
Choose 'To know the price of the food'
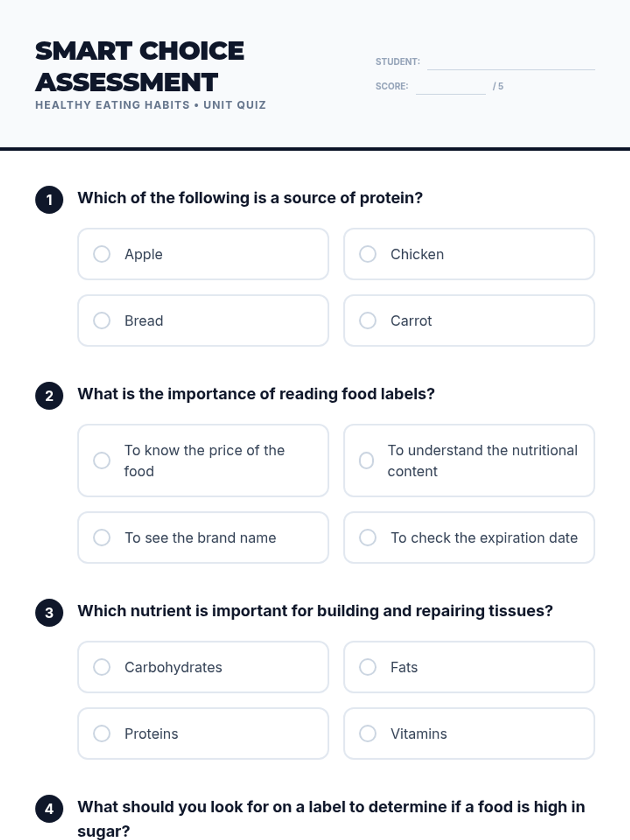click(102, 460)
